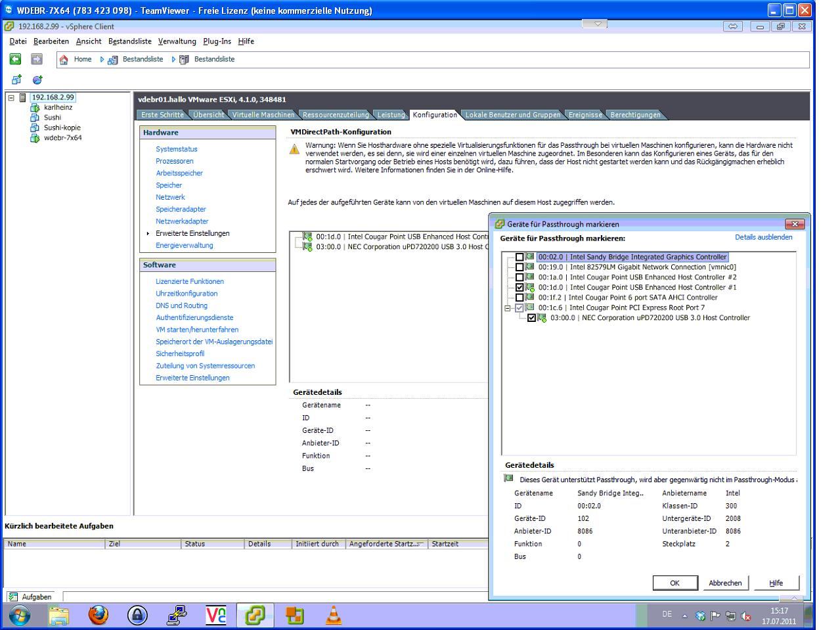Viewport: 840px width, 630px height.
Task: Click device icon of 00:02.0 Sandy Bridge Graphics
Action: pyautogui.click(x=530, y=257)
